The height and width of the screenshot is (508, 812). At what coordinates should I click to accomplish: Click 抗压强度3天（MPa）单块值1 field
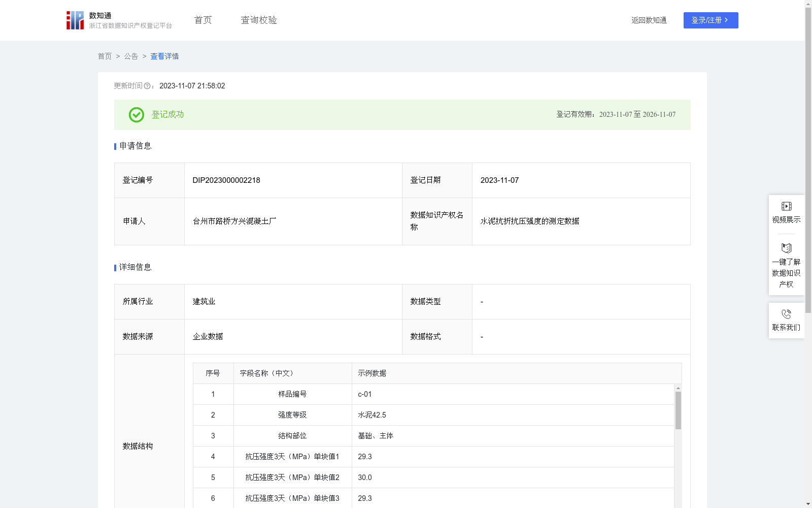pos(292,457)
